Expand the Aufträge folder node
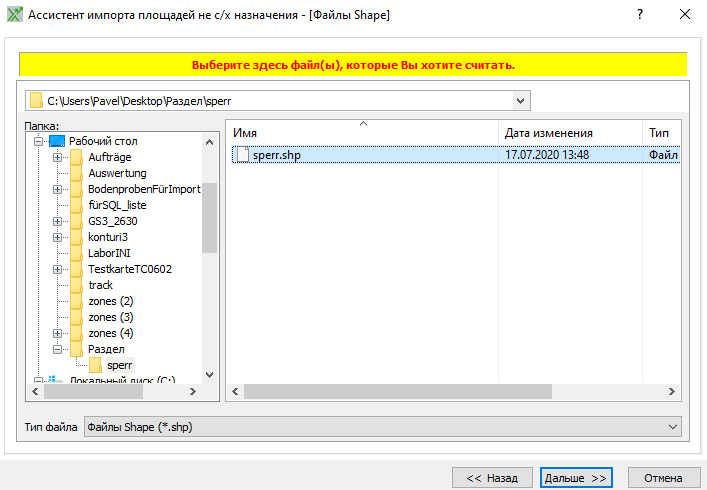Screen dimensions: 707x490 (x=57, y=157)
